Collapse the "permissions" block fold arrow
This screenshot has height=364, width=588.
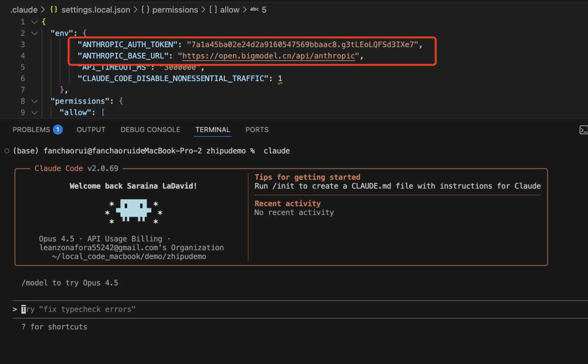click(x=34, y=101)
